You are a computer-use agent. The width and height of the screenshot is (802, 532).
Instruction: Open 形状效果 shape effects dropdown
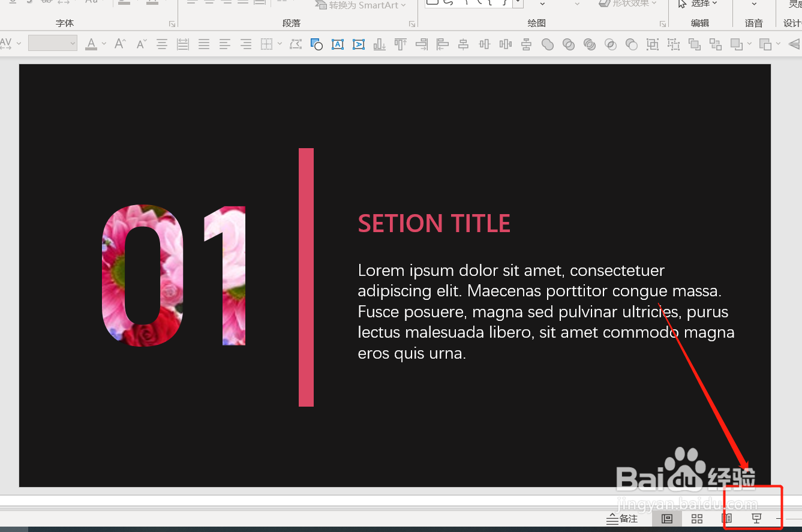(628, 4)
